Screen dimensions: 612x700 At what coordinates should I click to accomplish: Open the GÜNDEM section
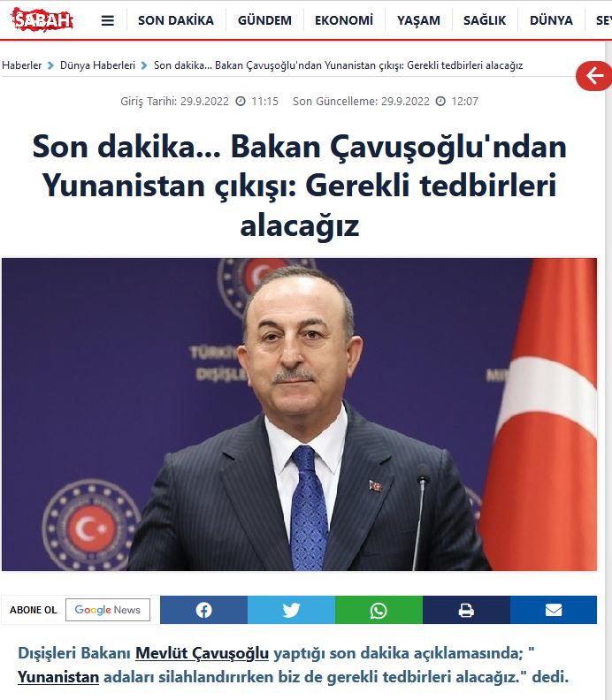pos(264,20)
